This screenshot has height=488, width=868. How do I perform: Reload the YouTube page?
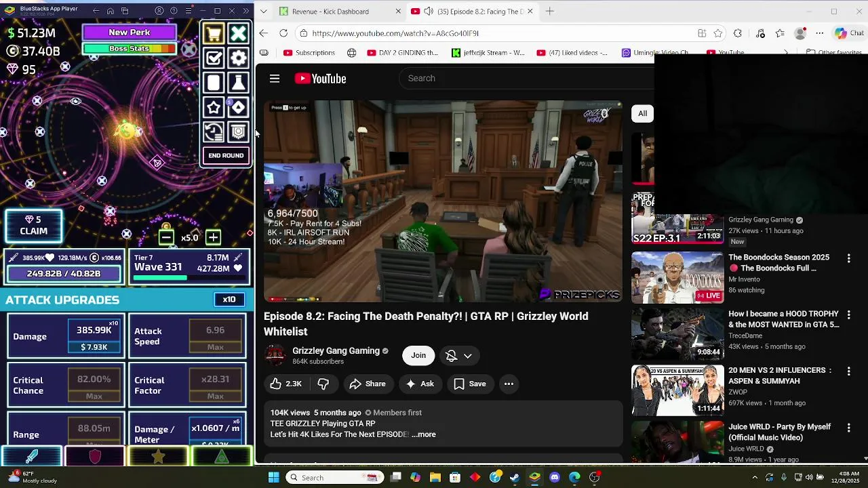tap(283, 33)
